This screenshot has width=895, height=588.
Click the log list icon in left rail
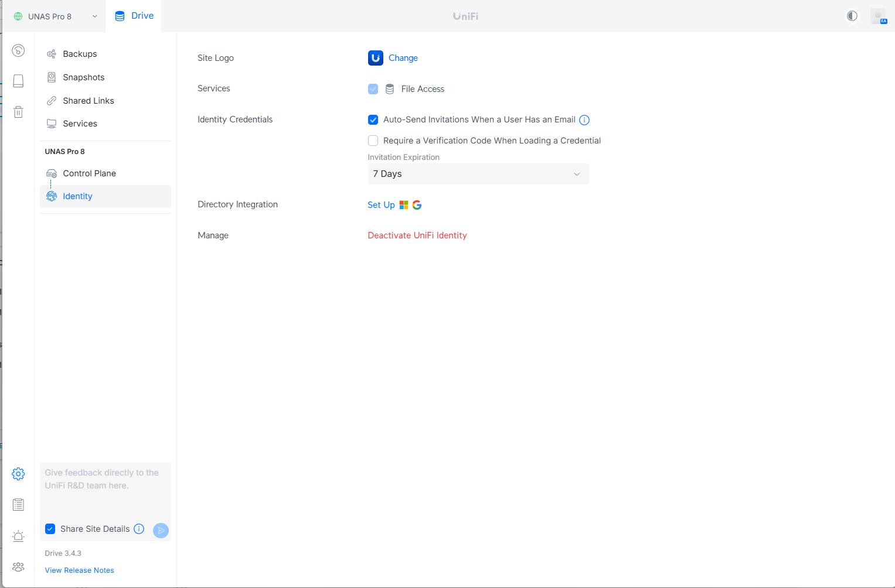[x=18, y=505]
